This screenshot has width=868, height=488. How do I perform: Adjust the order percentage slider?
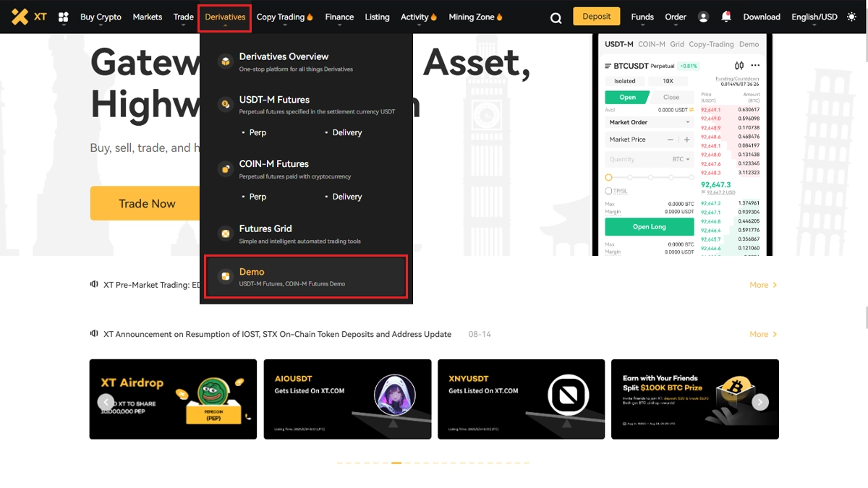(x=650, y=177)
